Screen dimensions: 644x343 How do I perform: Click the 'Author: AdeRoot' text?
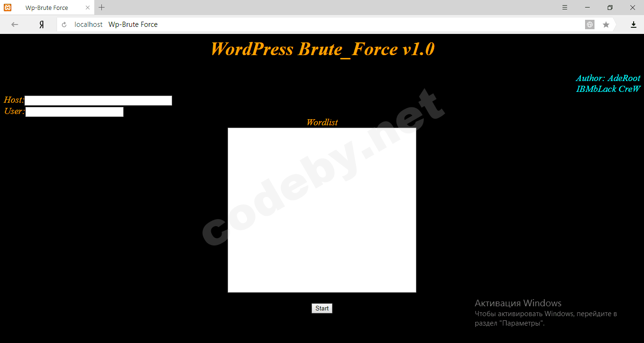608,78
